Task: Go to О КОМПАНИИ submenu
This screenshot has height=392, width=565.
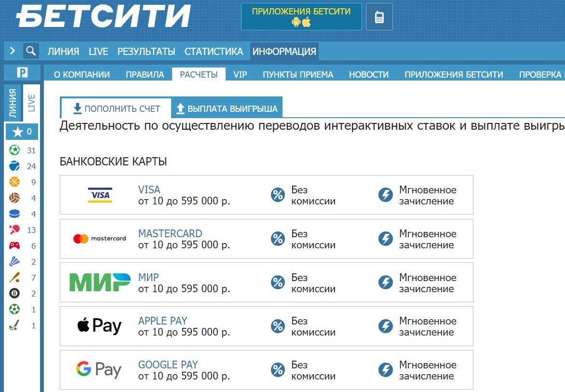Action: 82,75
